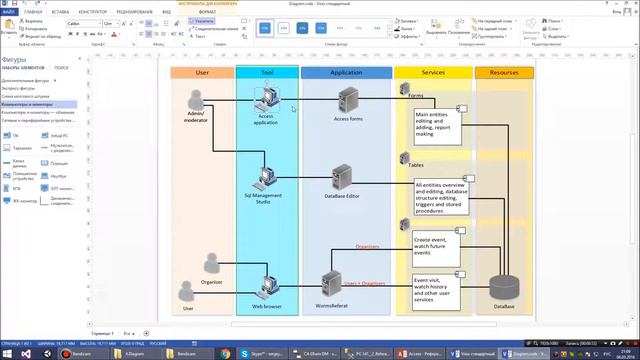Open the red font color swatch
The image size is (640, 360).
click(x=114, y=34)
